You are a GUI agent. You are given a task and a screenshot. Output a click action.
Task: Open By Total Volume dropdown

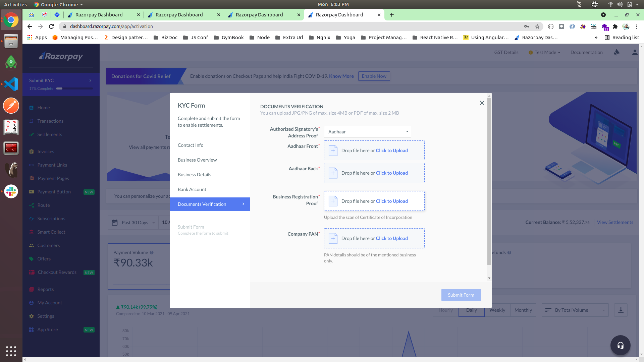[x=575, y=310]
